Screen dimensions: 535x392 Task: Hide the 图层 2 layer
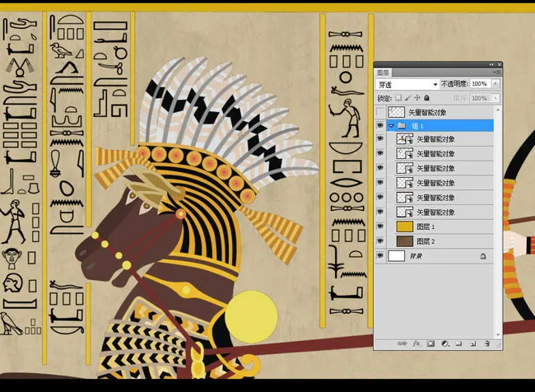380,241
